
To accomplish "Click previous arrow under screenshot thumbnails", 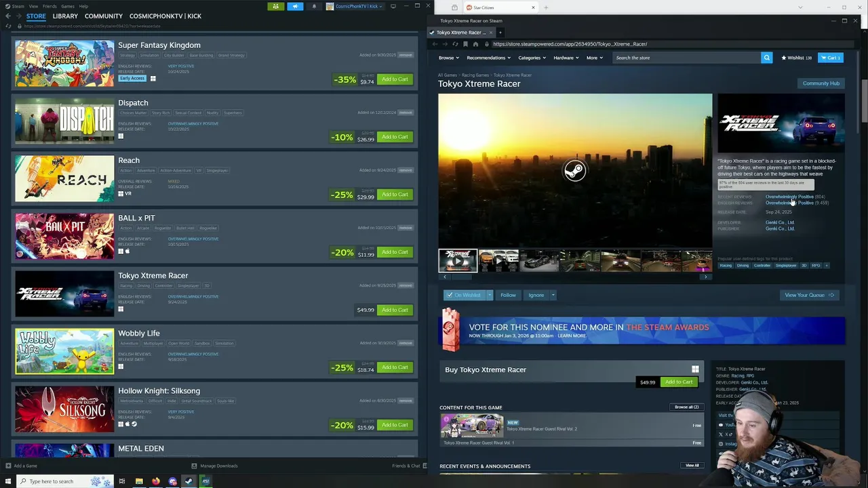I will 445,277.
